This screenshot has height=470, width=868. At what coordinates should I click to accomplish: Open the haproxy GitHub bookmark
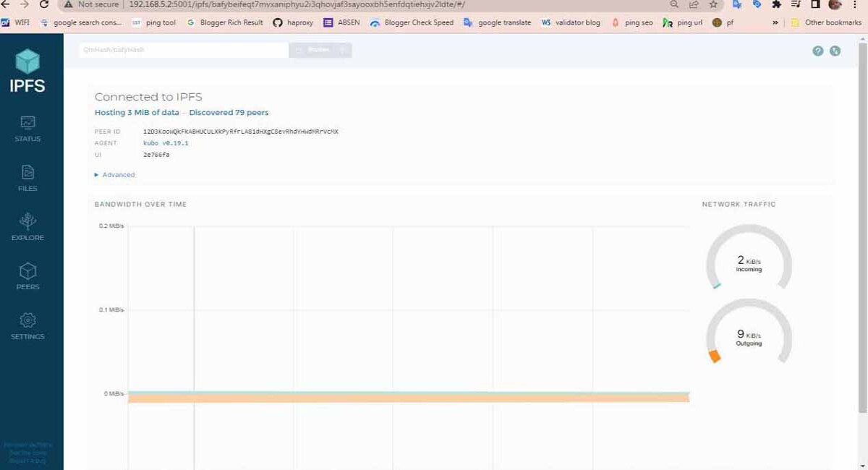pos(292,22)
